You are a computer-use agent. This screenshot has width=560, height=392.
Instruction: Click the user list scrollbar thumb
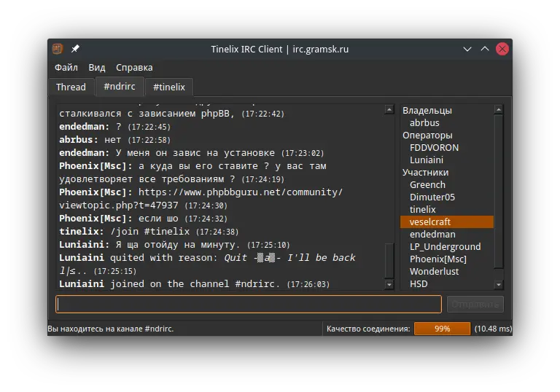click(499, 191)
